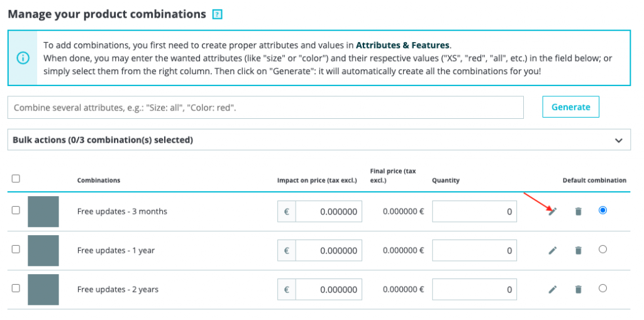This screenshot has height=320, width=644.
Task: Delete the 'Free updates - 3 months' combination
Action: (x=578, y=211)
